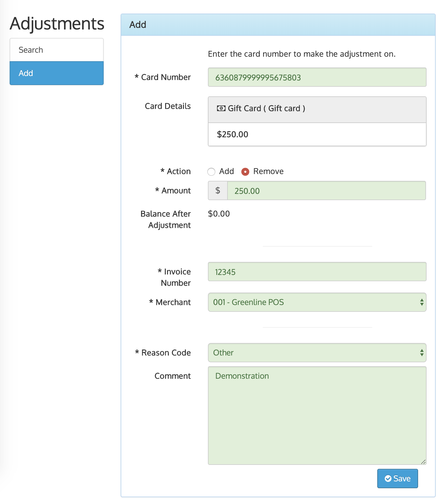Click the Comment box resize handle
443x504 pixels.
423,462
